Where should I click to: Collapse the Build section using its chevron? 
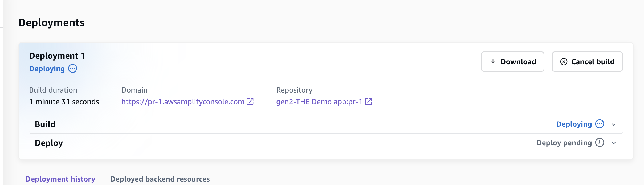614,124
